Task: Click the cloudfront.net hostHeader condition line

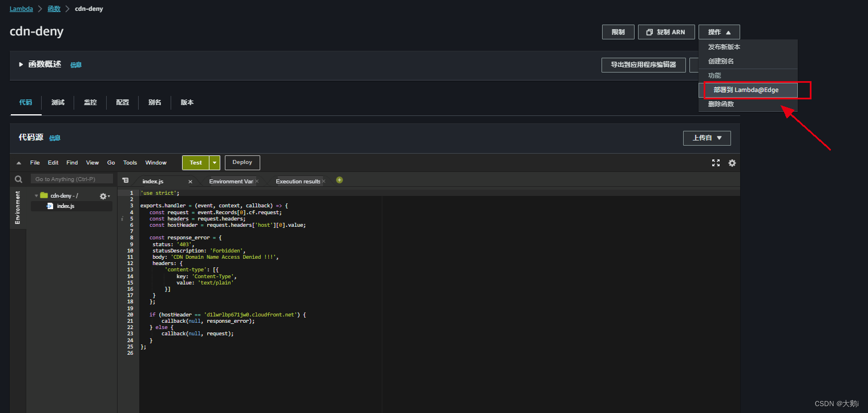Action: click(228, 314)
